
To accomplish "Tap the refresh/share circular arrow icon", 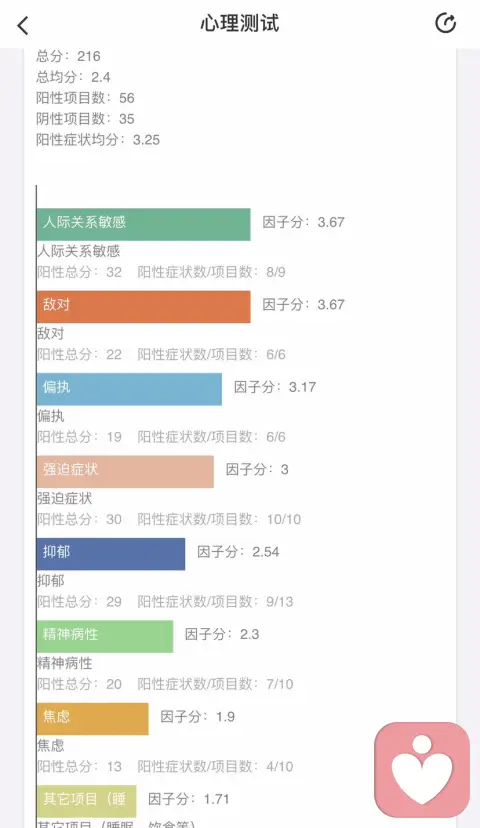I will 445,23.
